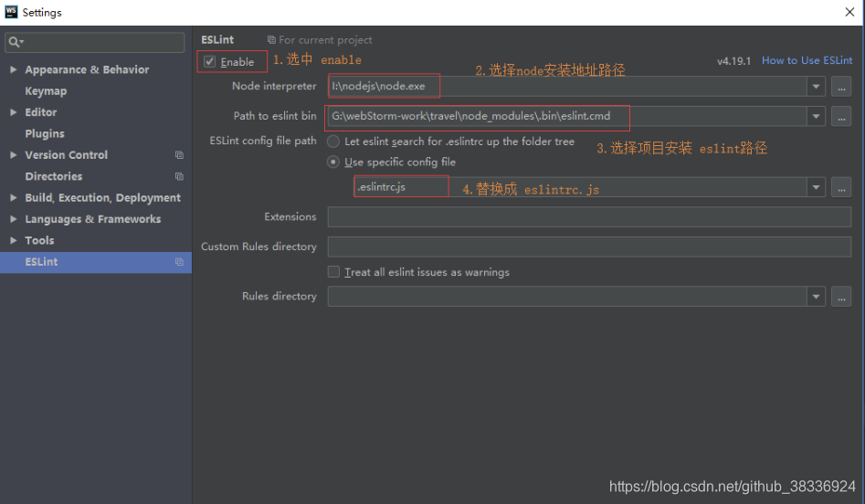Select Version Control in the sidebar
The height and width of the screenshot is (504, 865).
tap(66, 155)
